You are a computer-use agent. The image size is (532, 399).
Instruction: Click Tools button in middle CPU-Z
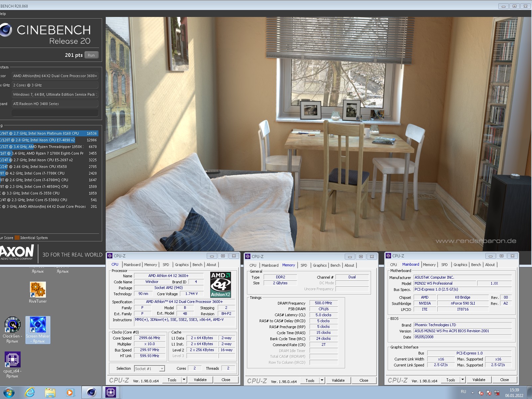coord(310,380)
